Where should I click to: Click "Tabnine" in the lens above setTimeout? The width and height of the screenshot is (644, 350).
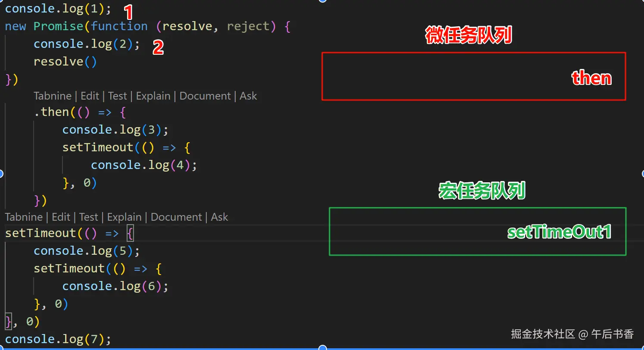23,217
